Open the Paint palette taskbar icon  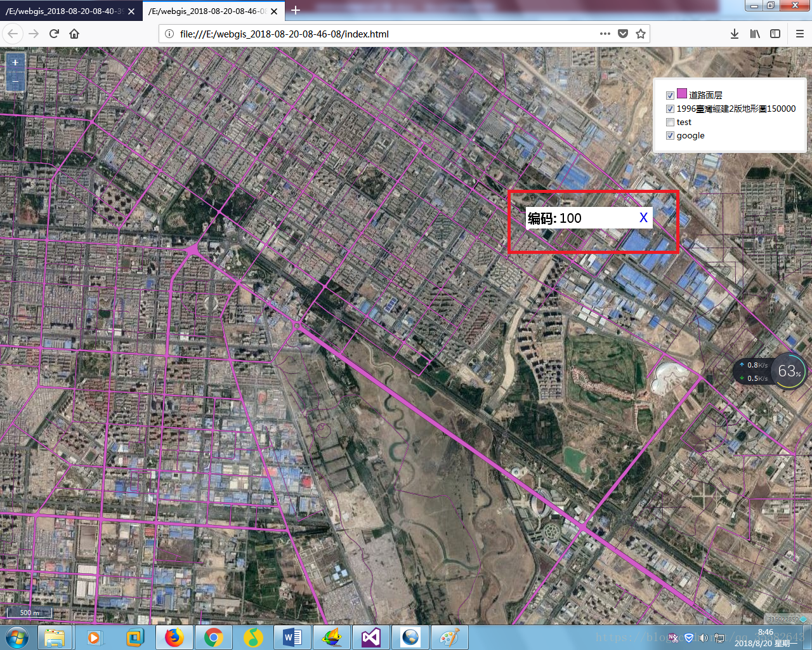(450, 637)
